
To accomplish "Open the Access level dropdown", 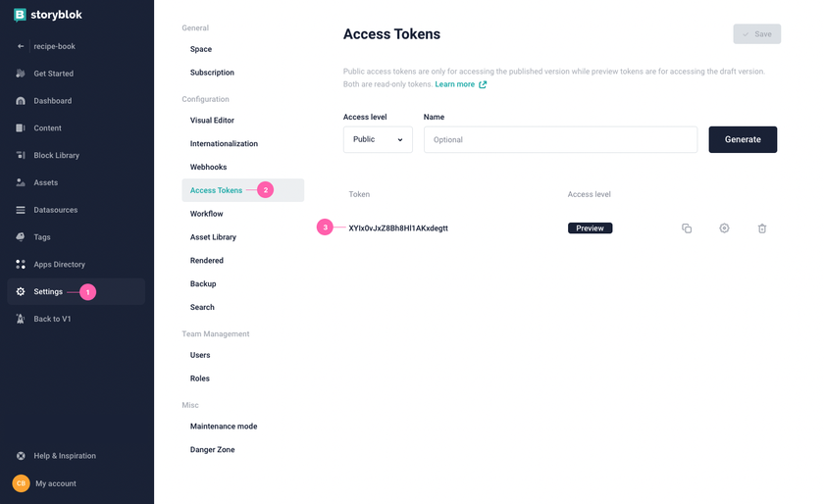I will tap(378, 139).
